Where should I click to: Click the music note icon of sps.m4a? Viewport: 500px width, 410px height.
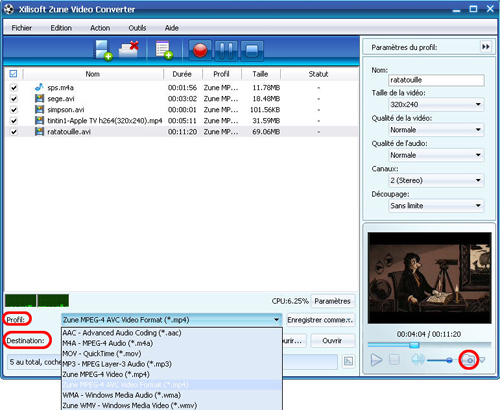[39, 87]
